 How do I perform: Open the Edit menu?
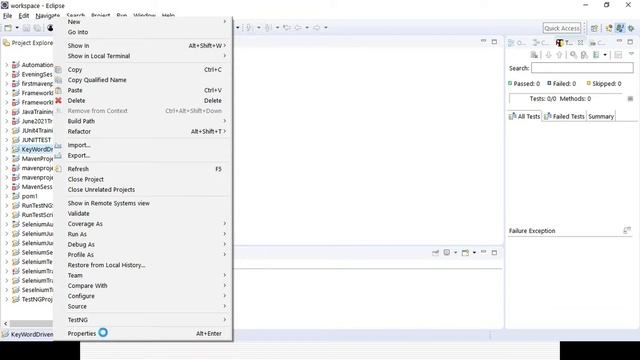pyautogui.click(x=24, y=16)
